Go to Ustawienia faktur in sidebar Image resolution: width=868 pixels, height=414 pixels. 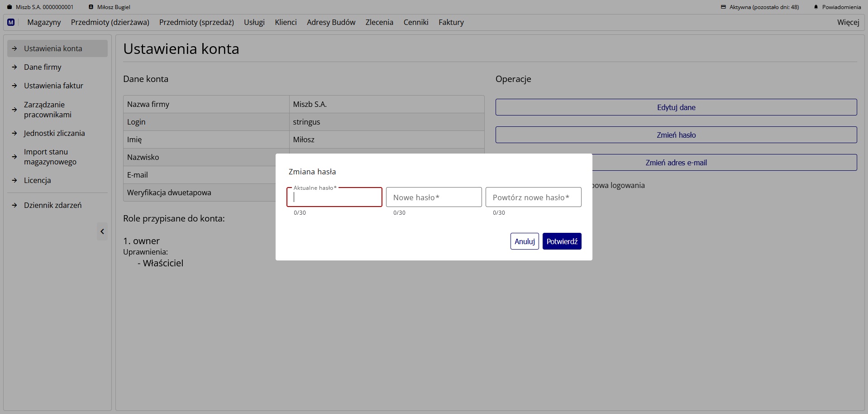53,86
